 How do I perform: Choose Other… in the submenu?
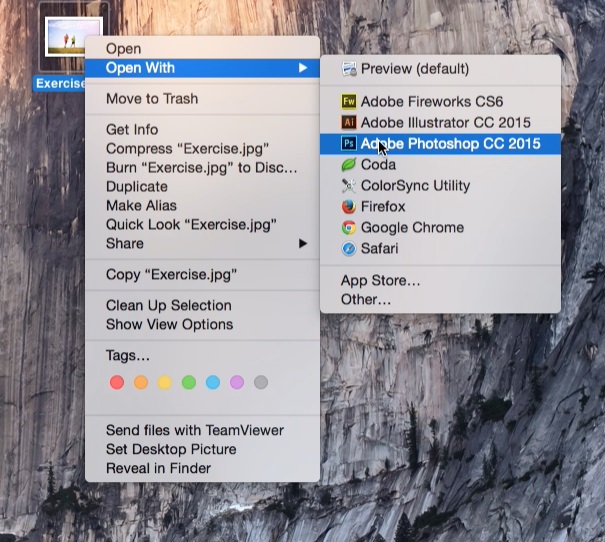[440, 299]
